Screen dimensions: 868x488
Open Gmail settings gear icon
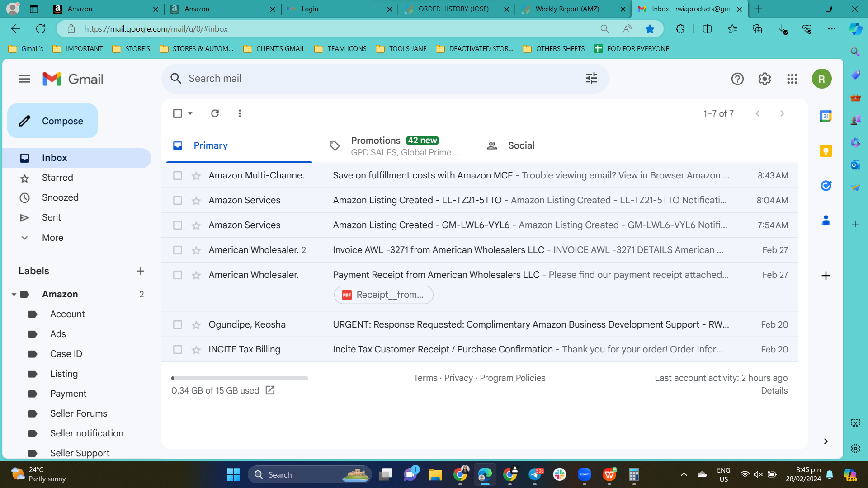click(764, 79)
